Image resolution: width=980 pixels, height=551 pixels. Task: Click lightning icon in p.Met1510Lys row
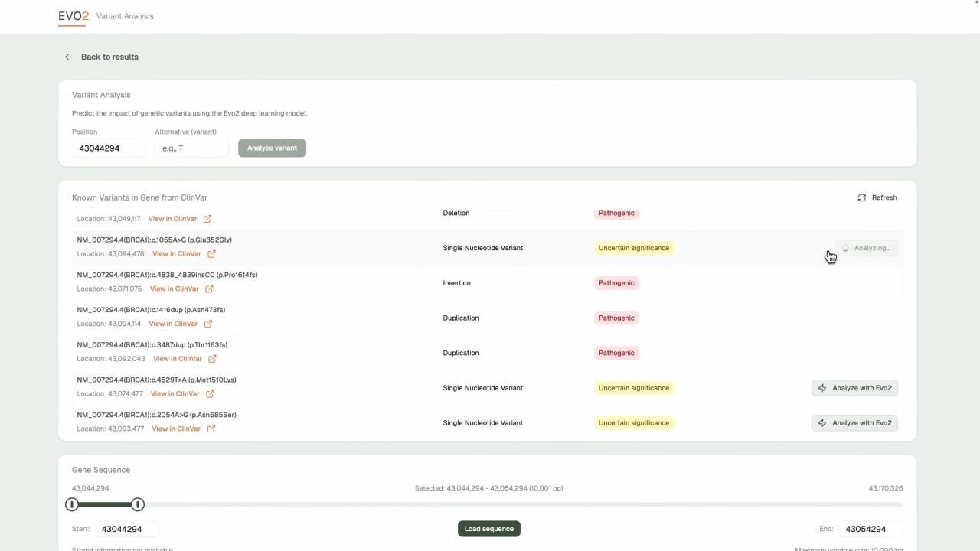pos(822,388)
